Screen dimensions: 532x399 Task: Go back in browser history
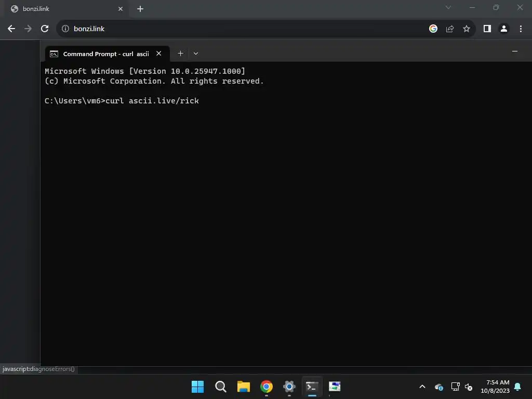point(11,29)
